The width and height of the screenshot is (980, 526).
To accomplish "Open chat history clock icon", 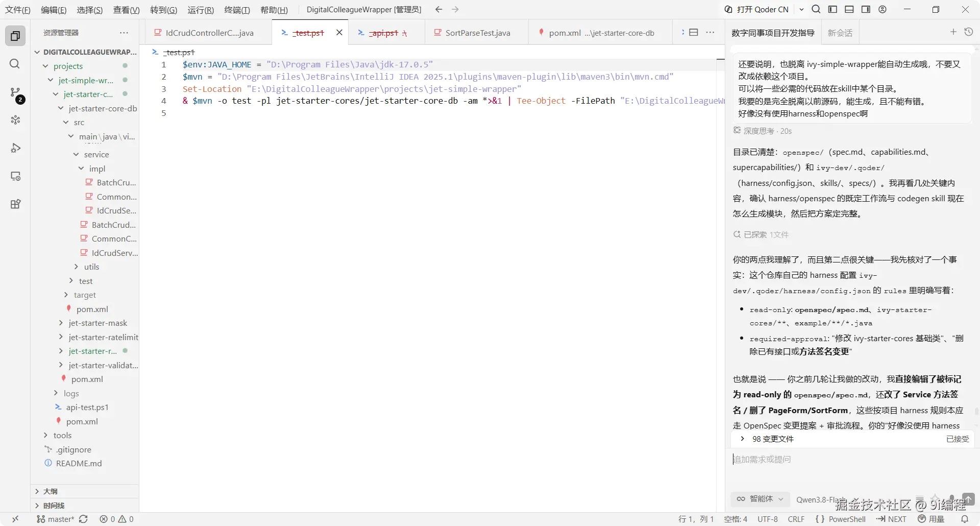I will point(969,32).
